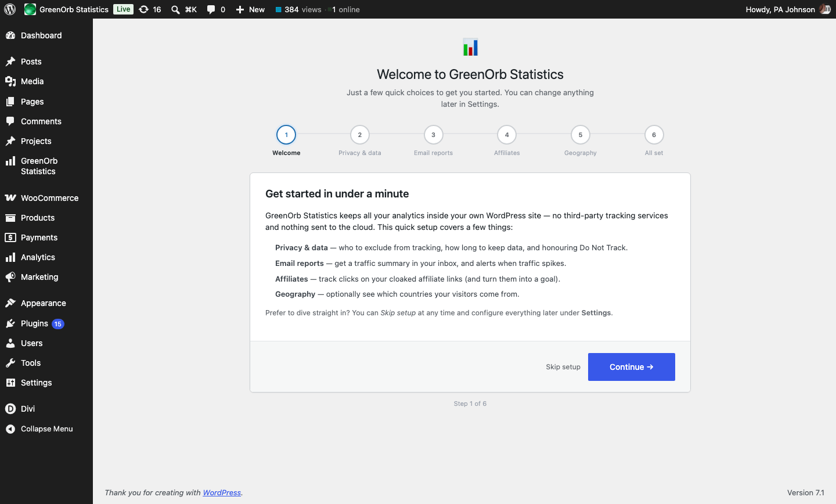Image resolution: width=836 pixels, height=504 pixels.
Task: Open the GreenOrb Statistics site menu
Action: coord(66,9)
